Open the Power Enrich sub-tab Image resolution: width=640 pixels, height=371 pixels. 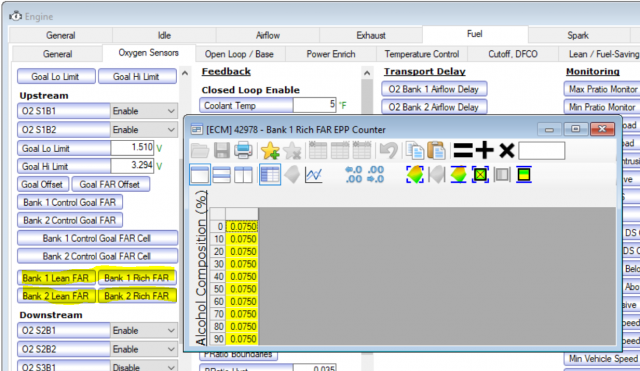[x=331, y=54]
